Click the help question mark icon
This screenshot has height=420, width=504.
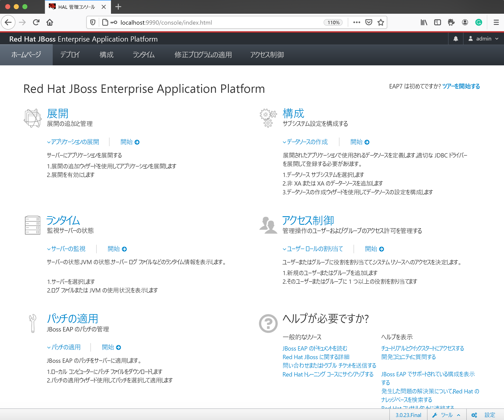click(x=268, y=323)
